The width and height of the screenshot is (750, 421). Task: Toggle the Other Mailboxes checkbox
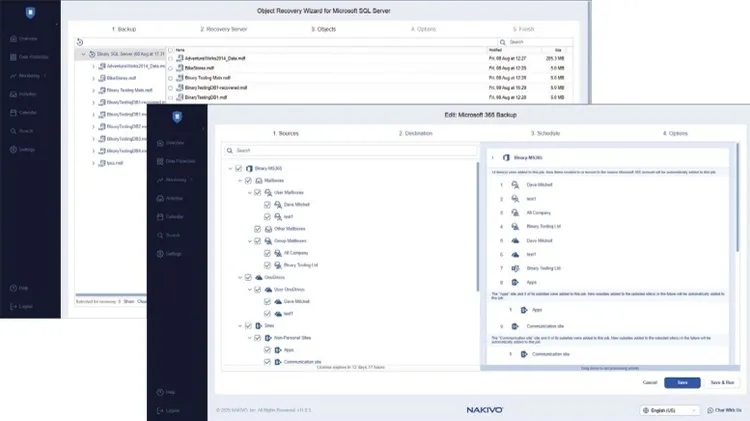point(256,229)
